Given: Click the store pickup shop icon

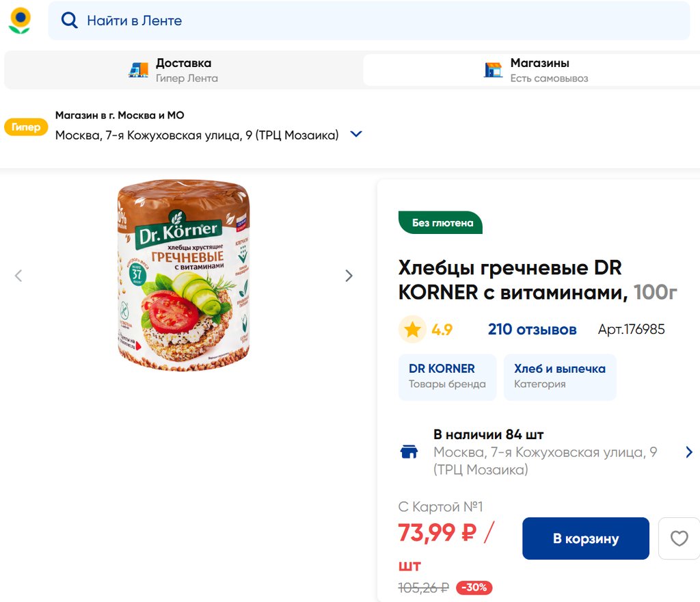Looking at the screenshot, I should pos(493,70).
